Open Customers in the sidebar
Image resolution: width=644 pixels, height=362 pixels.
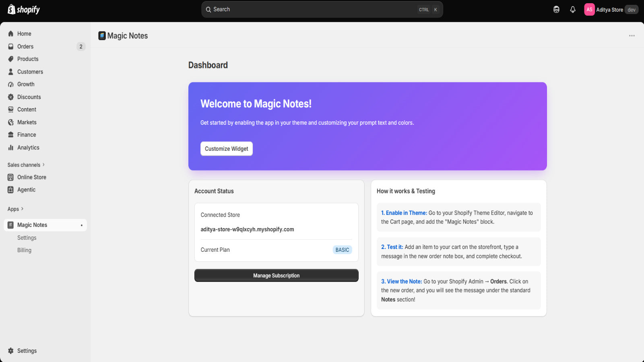click(x=45, y=72)
